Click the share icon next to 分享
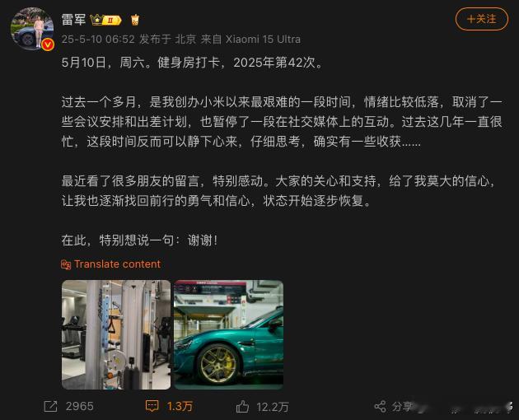Image resolution: width=519 pixels, height=420 pixels. tap(380, 407)
